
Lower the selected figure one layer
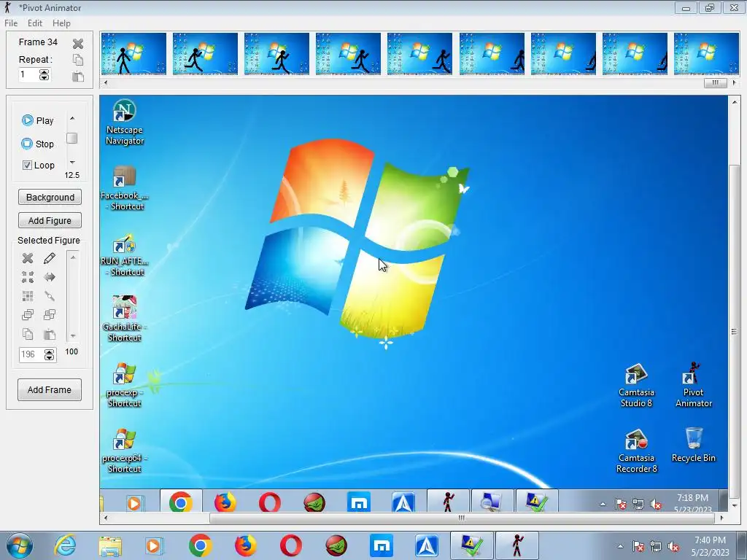(x=50, y=315)
